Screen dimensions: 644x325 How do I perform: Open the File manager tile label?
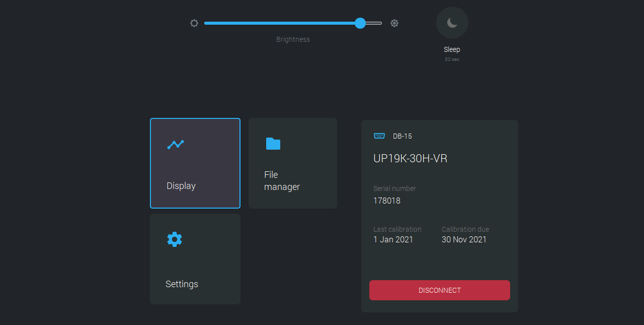click(x=282, y=181)
